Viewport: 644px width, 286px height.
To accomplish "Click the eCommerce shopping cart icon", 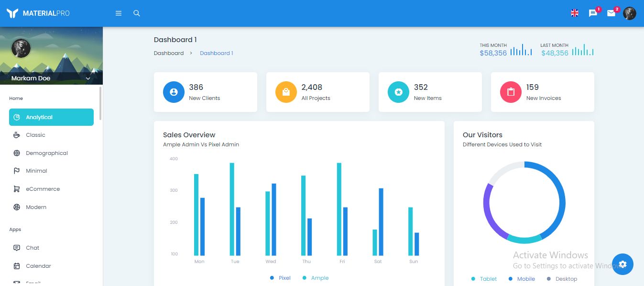I will tap(17, 189).
